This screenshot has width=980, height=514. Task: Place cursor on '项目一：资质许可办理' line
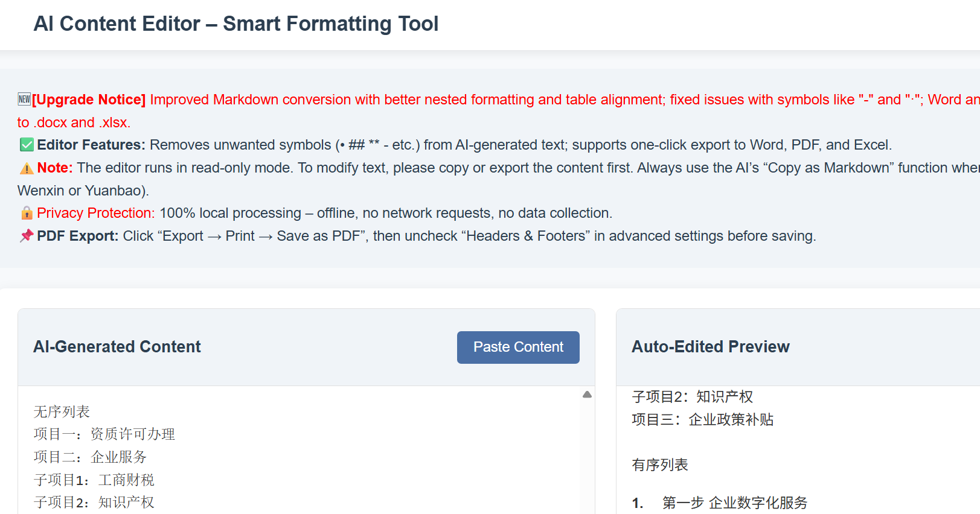click(104, 434)
